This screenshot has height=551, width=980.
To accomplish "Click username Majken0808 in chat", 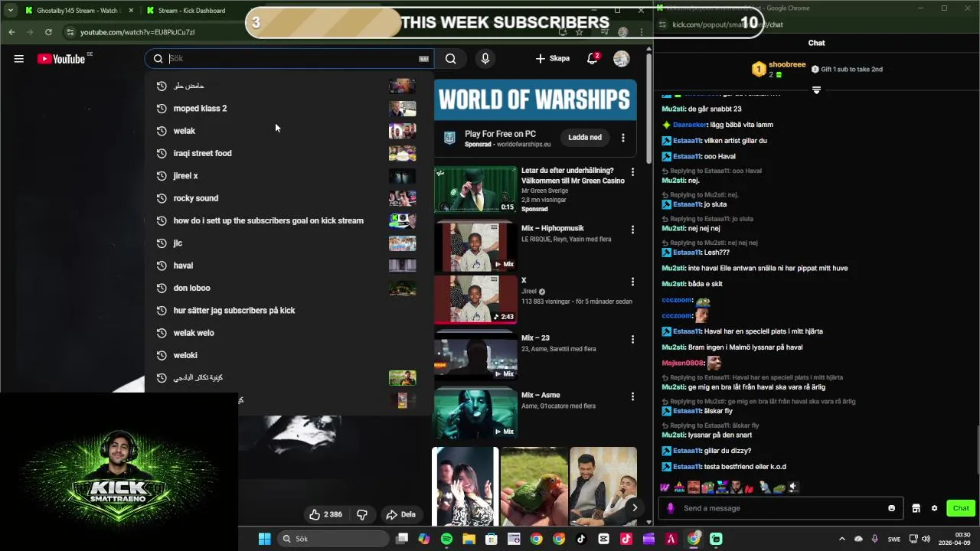I will (x=682, y=364).
